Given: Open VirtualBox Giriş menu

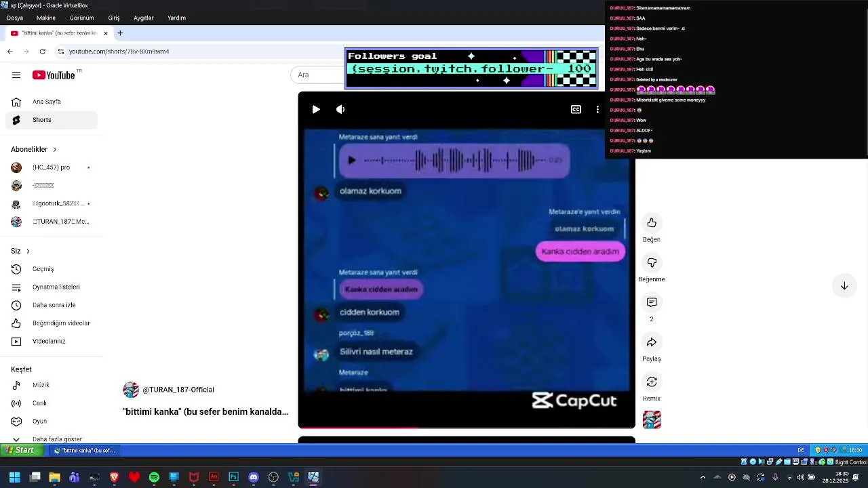Looking at the screenshot, I should click(114, 18).
